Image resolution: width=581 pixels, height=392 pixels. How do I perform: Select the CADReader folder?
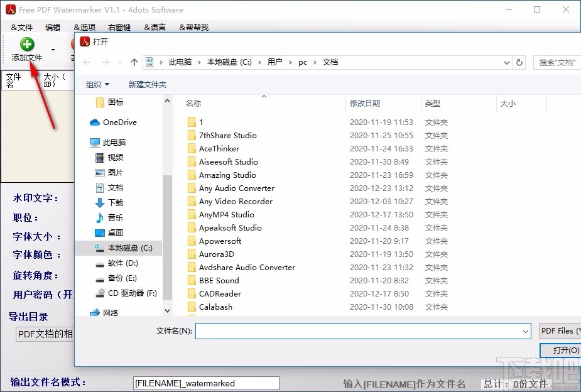coord(214,294)
